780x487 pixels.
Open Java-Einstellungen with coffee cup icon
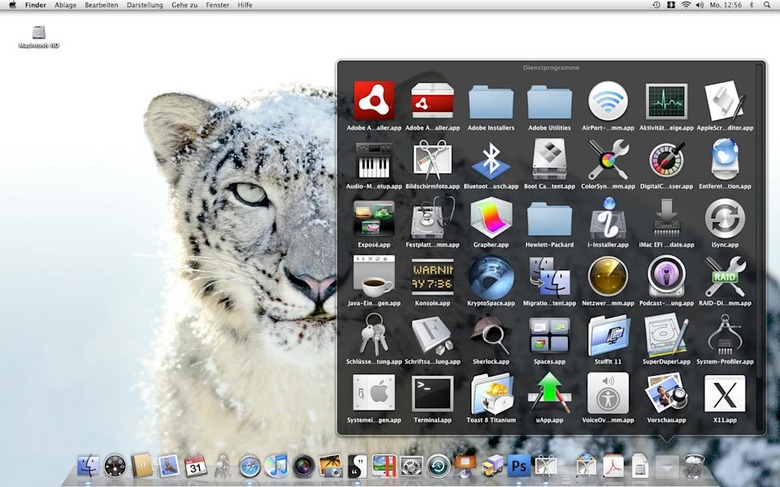[374, 276]
